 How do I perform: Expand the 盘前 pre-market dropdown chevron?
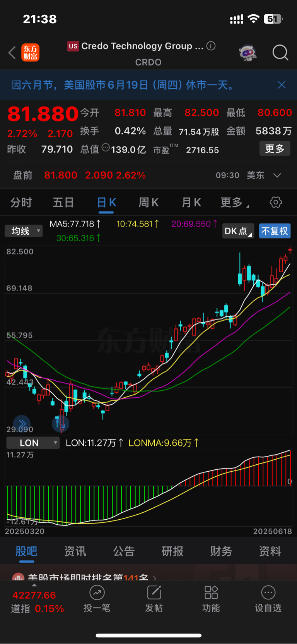tap(277, 175)
